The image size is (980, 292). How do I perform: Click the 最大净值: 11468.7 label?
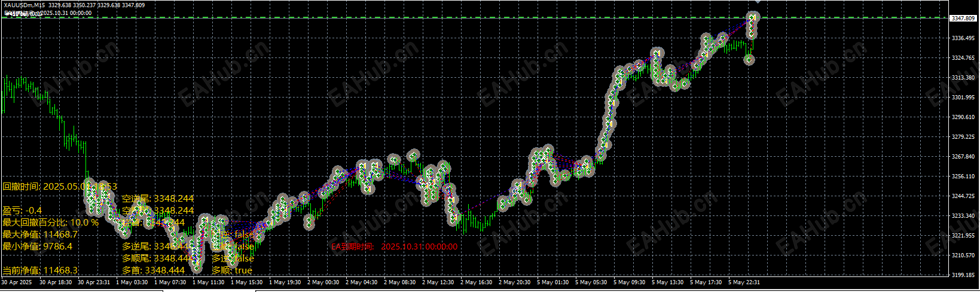[x=41, y=235]
